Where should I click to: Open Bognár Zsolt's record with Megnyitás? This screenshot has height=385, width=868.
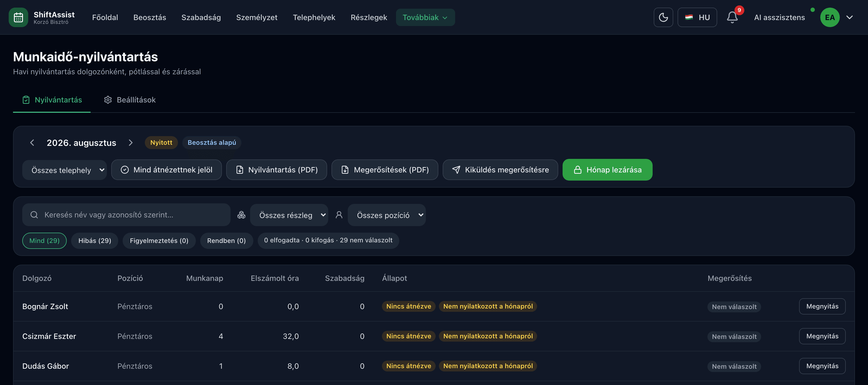point(822,307)
